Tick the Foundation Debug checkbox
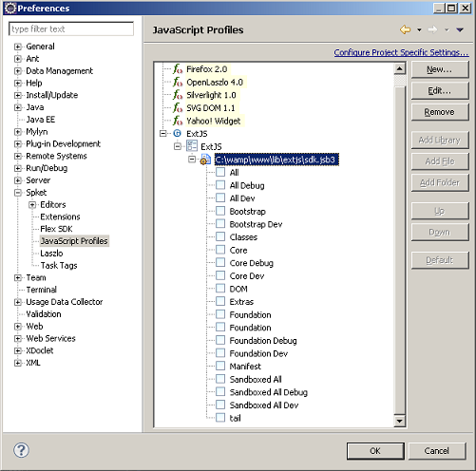 pos(220,340)
